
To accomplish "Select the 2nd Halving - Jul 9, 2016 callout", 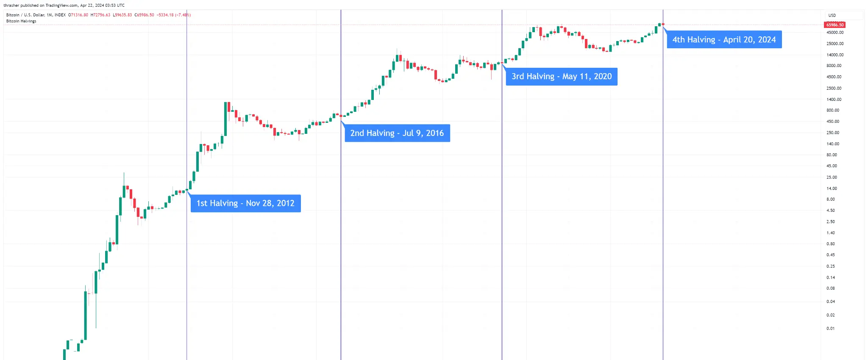I will (397, 133).
